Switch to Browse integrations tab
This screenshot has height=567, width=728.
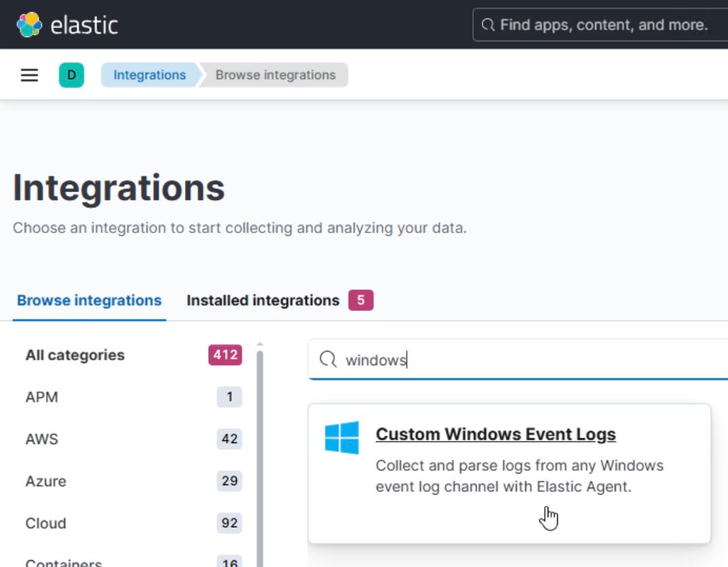pos(89,300)
